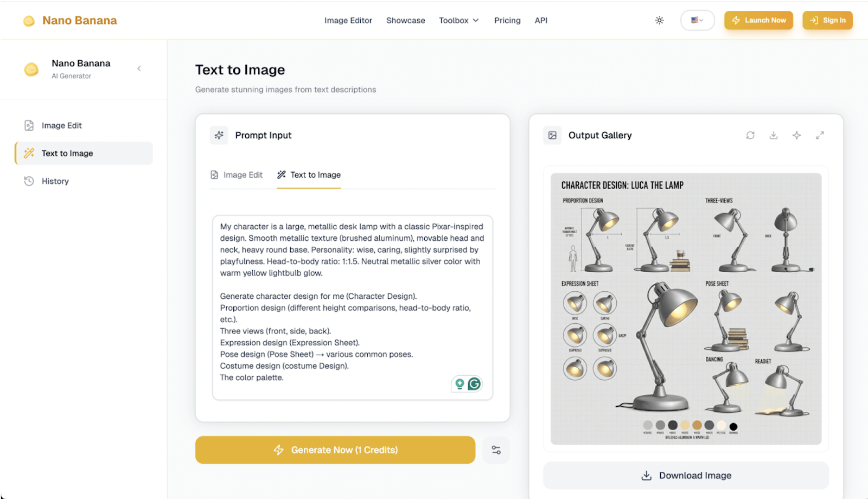Click the Nano Banana logo in header
868x499 pixels.
point(70,21)
